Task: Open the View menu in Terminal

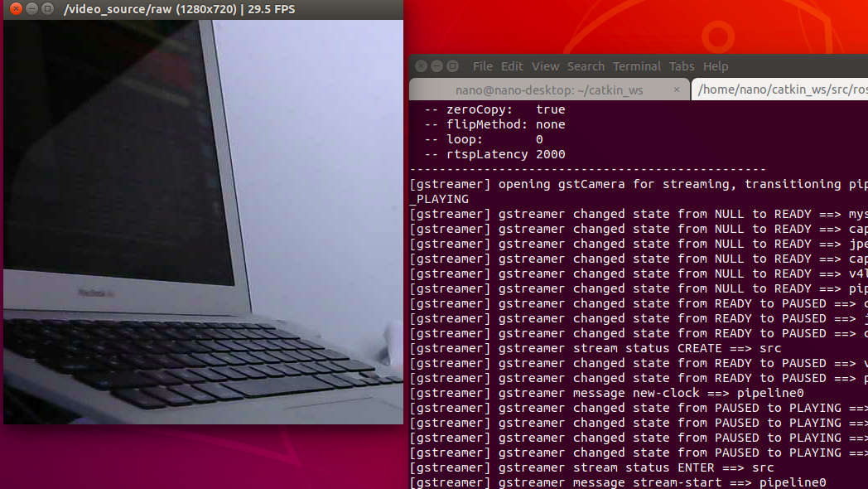Action: coord(545,66)
